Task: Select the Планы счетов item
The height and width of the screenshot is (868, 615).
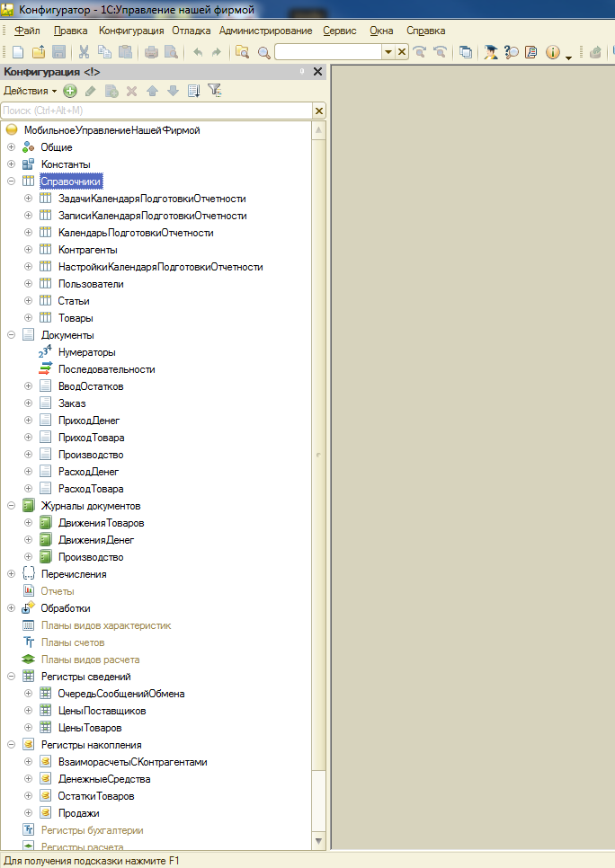Action: coord(73,642)
